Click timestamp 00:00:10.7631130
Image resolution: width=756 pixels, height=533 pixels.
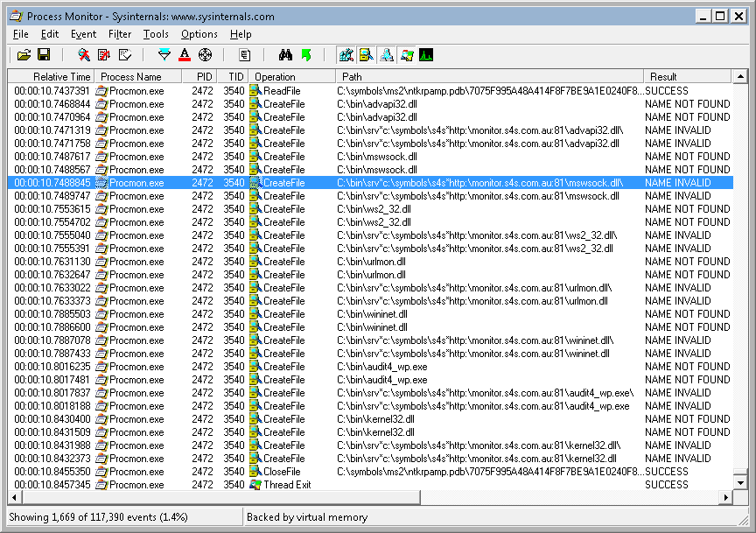tap(52, 262)
